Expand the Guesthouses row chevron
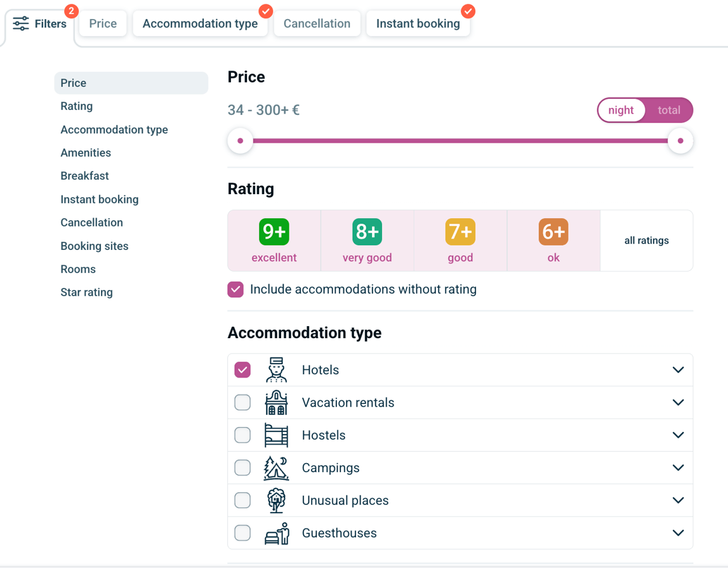 [x=678, y=534]
